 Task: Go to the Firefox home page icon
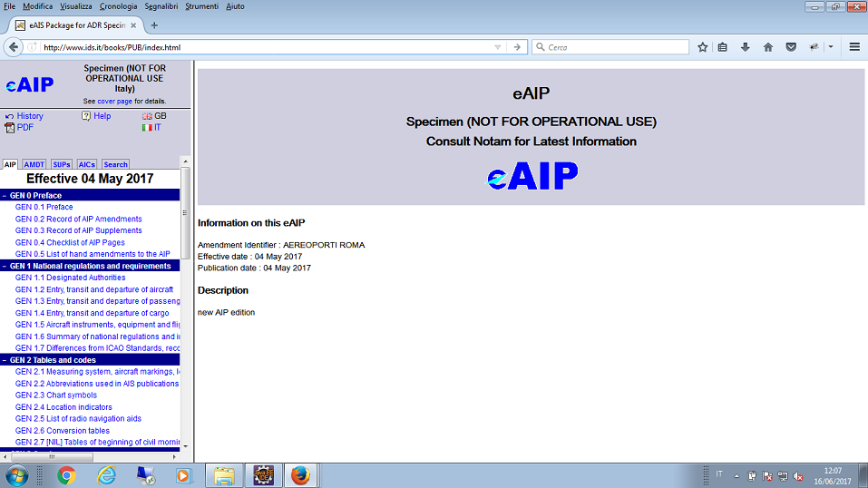[768, 47]
